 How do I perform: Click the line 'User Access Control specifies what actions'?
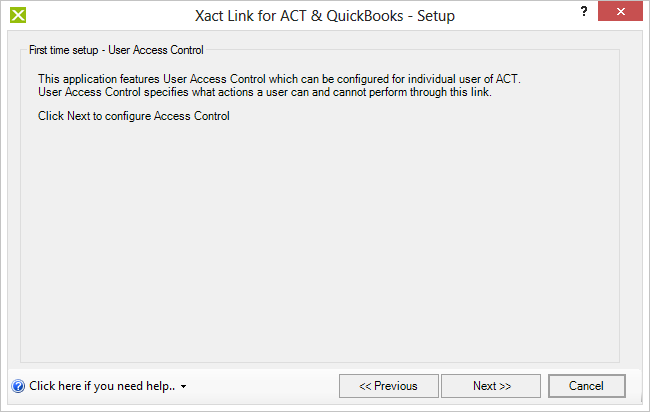pos(264,92)
